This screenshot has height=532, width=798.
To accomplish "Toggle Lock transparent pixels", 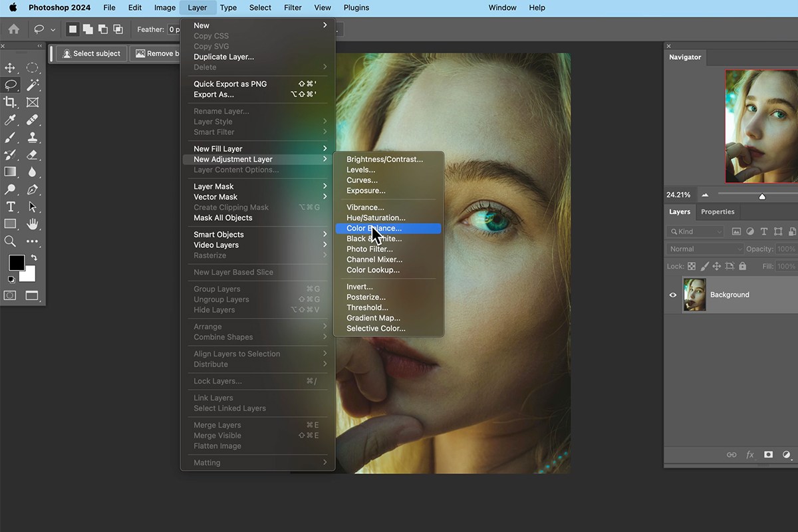I will coord(692,266).
